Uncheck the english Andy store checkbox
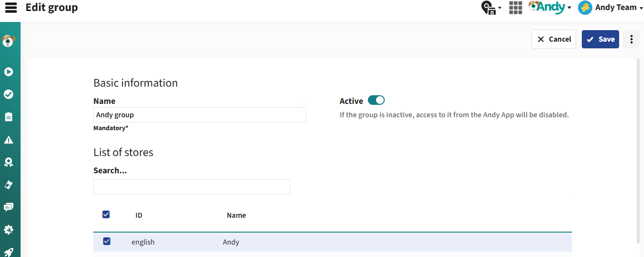This screenshot has height=257, width=644. coord(107,241)
